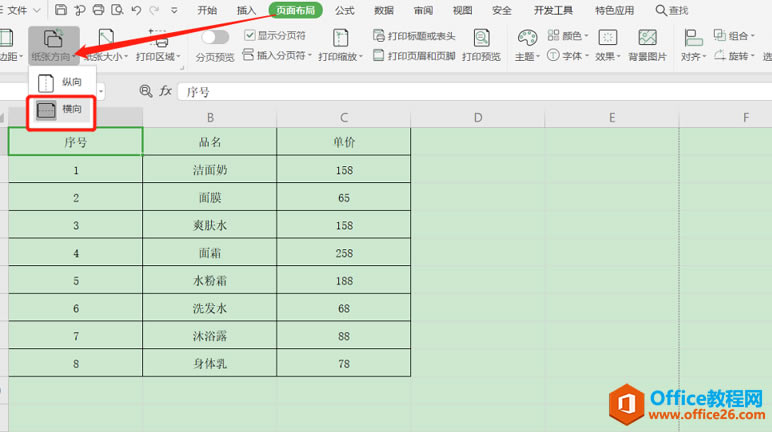The image size is (772, 432).
Task: Click the fx insert function icon
Action: tap(165, 91)
